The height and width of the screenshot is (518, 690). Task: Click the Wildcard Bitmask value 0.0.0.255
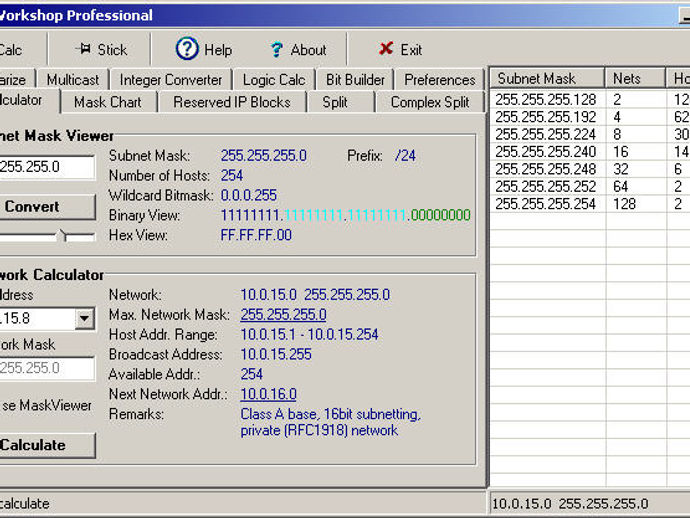pyautogui.click(x=249, y=195)
